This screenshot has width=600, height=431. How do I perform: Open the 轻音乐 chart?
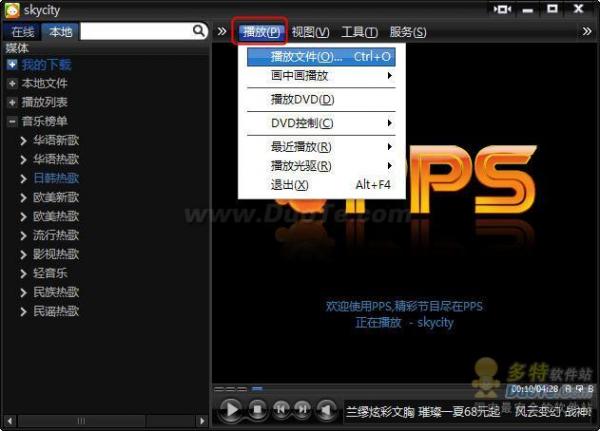pyautogui.click(x=50, y=273)
